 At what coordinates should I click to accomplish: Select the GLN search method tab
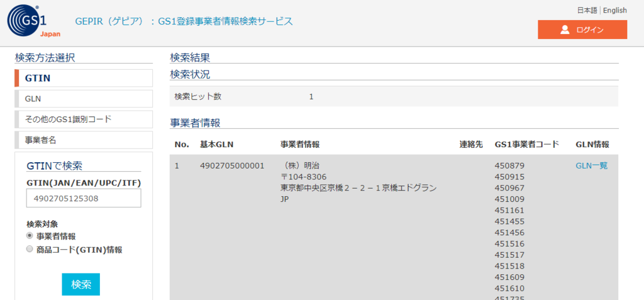click(x=84, y=99)
